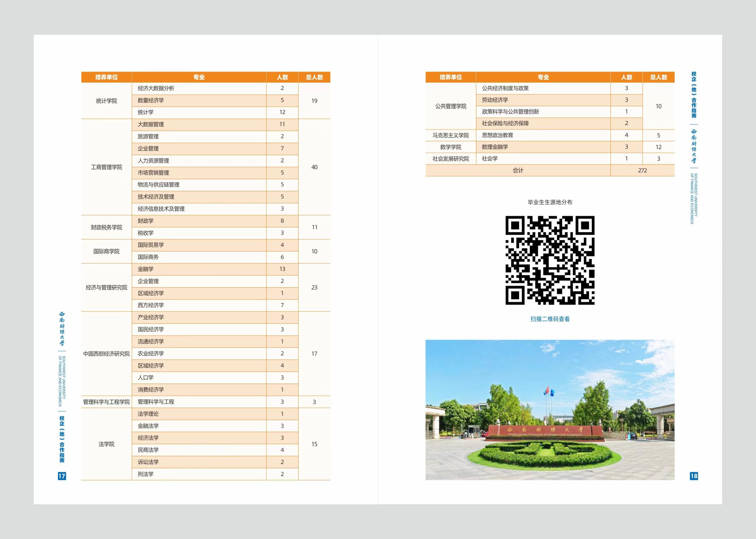Click the '旅游管理' major cell
Screen dimensions: 756x539
(199, 137)
